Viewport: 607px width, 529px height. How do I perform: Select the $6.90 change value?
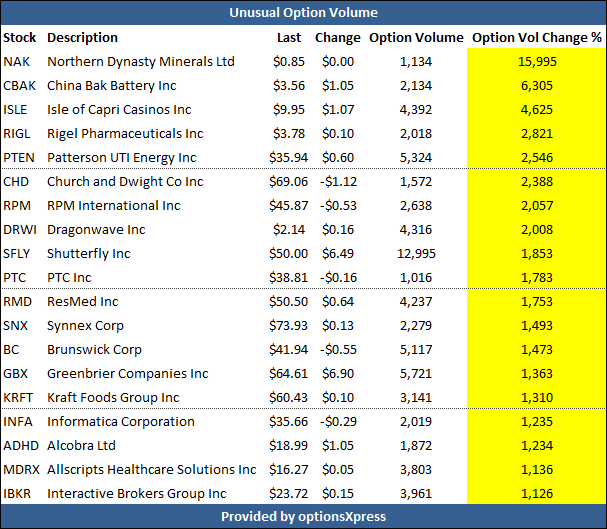pos(338,373)
